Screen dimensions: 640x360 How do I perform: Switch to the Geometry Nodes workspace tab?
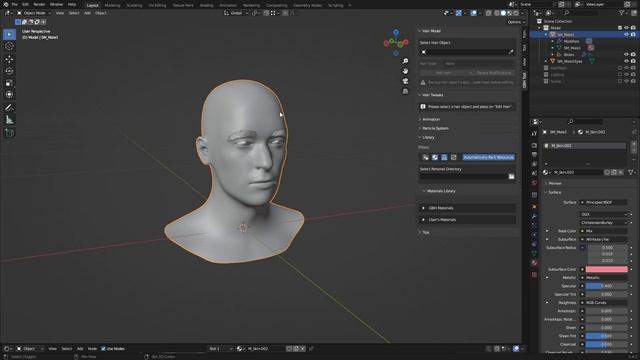(x=307, y=5)
